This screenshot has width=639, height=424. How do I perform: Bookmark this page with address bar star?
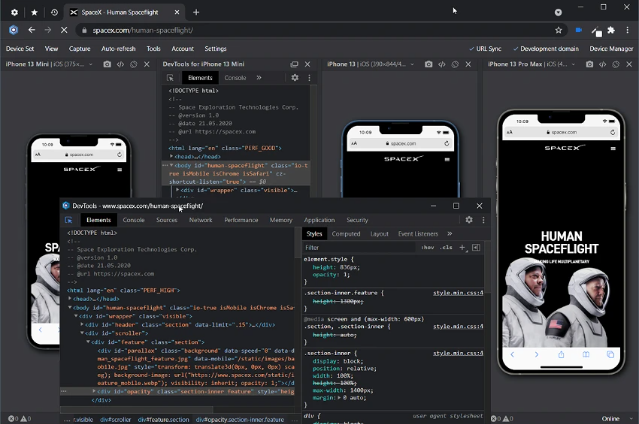tap(558, 30)
